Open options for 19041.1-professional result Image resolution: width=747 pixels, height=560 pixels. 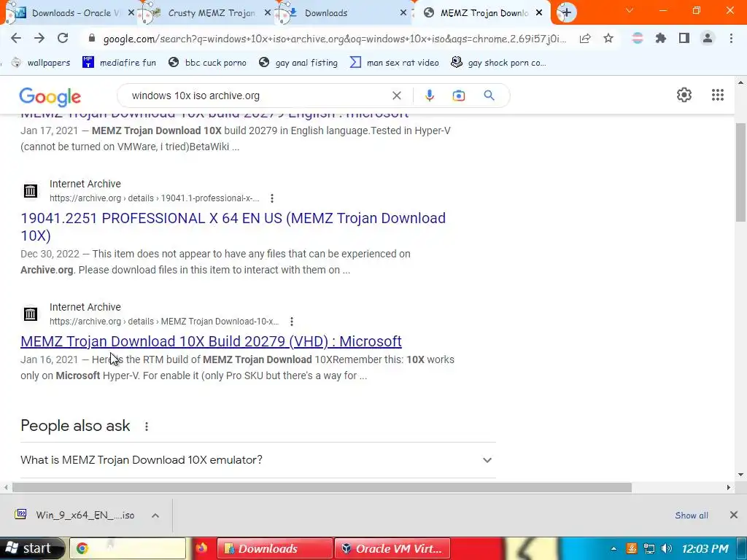tap(272, 198)
